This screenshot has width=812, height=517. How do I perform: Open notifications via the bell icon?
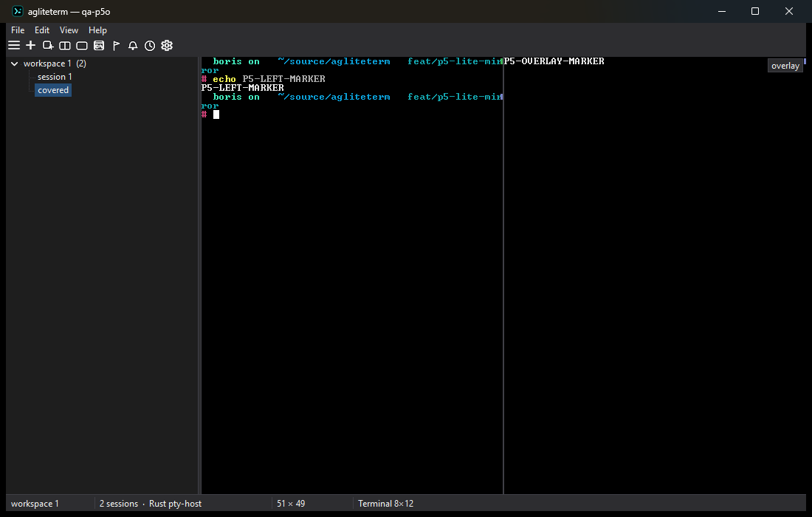(133, 46)
